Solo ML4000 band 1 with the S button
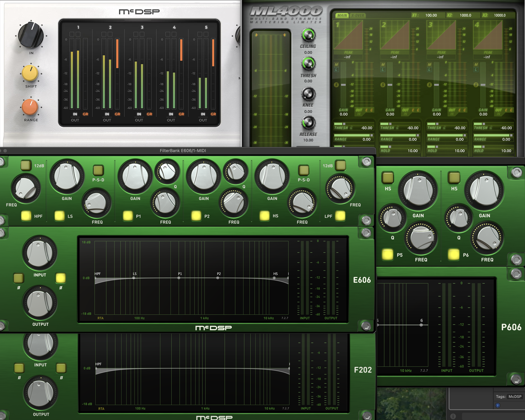 [x=336, y=85]
